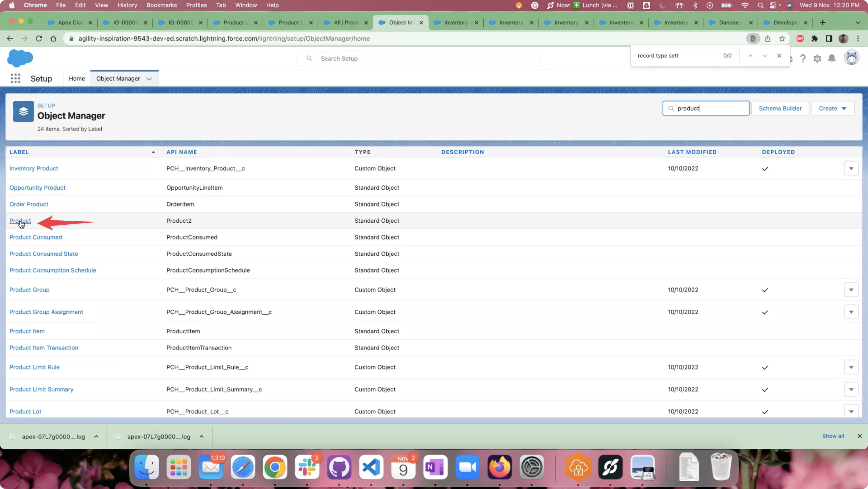Open the notifications bell
The image size is (868, 489).
coord(832,59)
